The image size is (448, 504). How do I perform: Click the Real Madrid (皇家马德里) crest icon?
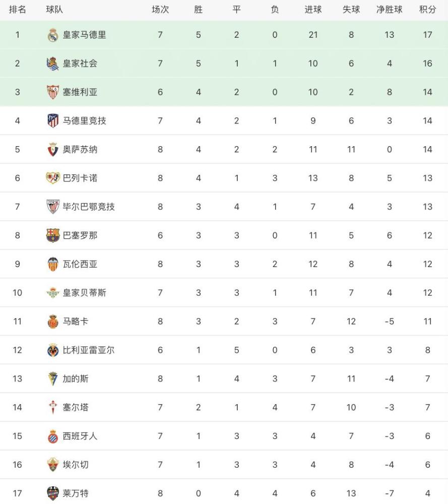(53, 35)
